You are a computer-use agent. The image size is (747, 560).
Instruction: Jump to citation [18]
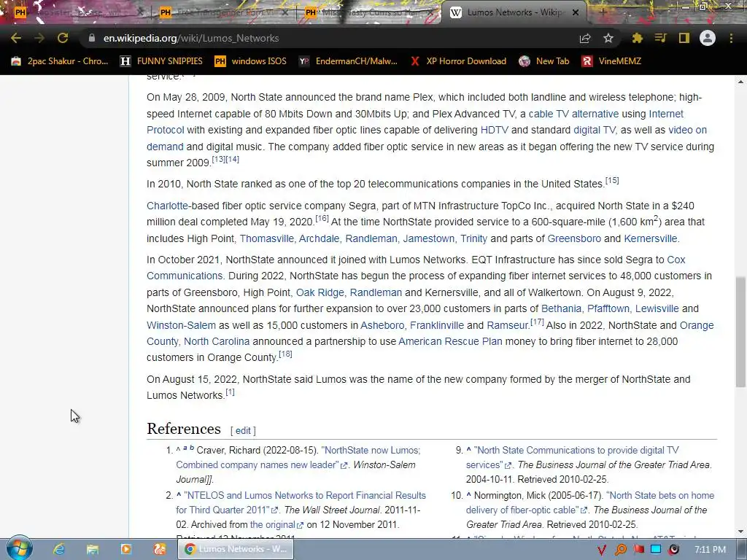click(285, 354)
